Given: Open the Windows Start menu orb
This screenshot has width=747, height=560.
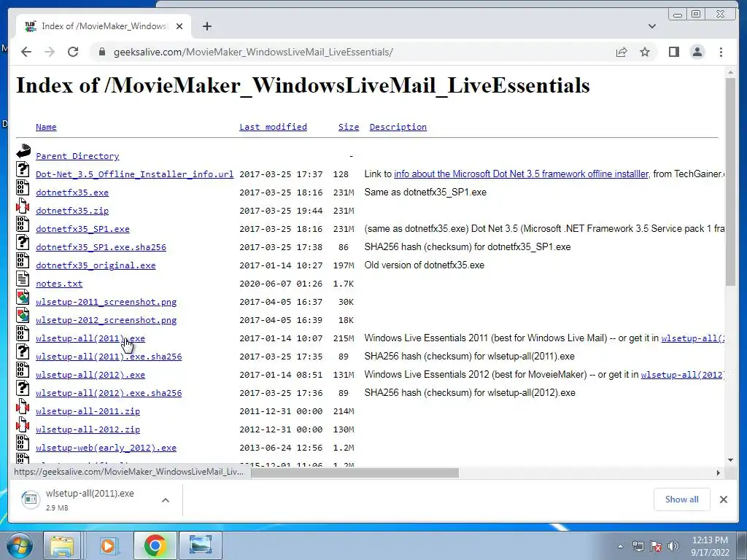Looking at the screenshot, I should click(19, 545).
